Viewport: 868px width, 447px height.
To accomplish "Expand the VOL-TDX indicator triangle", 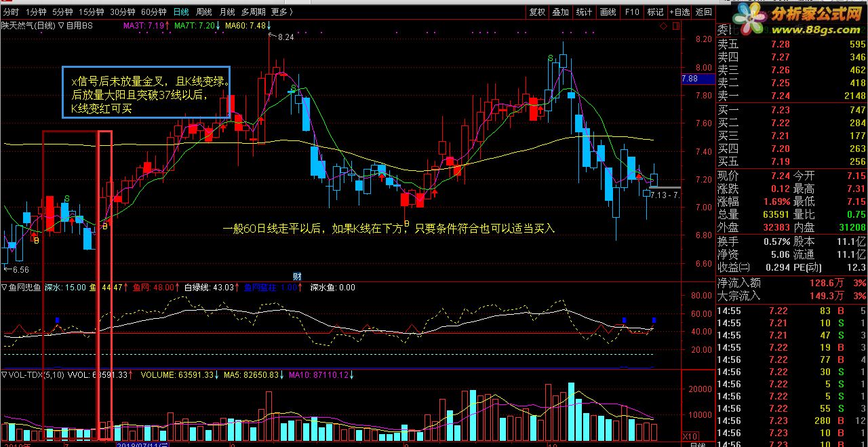I will pyautogui.click(x=4, y=374).
